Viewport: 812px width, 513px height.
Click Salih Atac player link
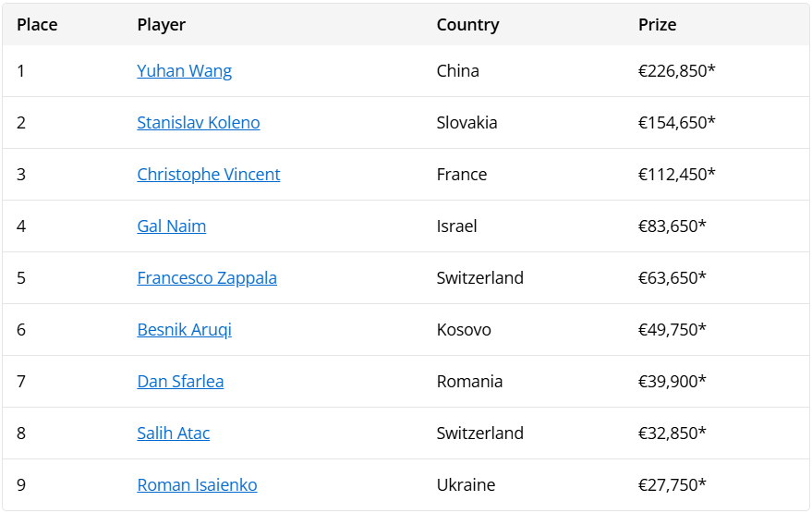[173, 434]
